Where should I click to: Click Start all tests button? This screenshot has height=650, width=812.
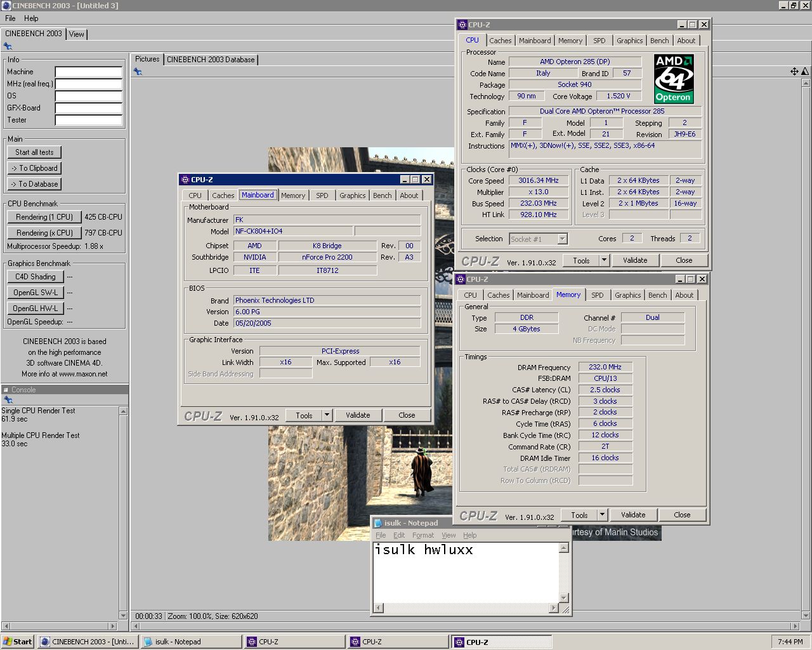click(34, 152)
